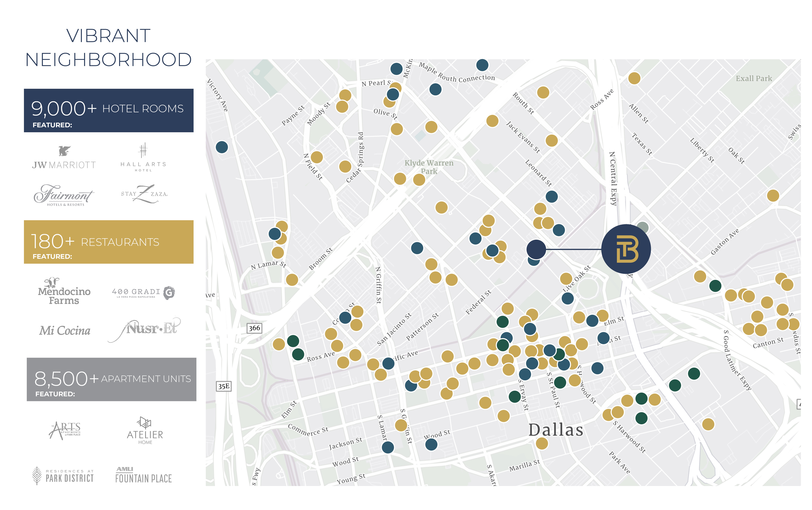This screenshot has height=510, width=812.
Task: Click the Mi Cocina logo
Action: point(65,331)
